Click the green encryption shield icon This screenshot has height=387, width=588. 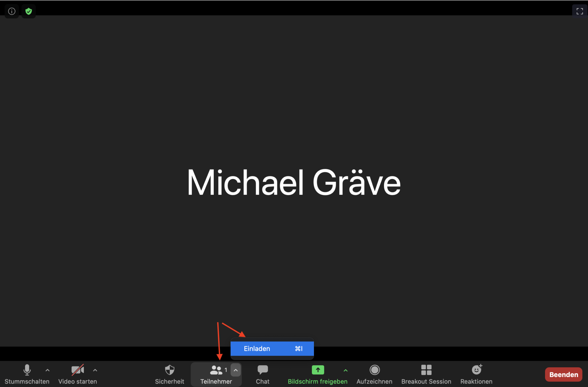[29, 11]
